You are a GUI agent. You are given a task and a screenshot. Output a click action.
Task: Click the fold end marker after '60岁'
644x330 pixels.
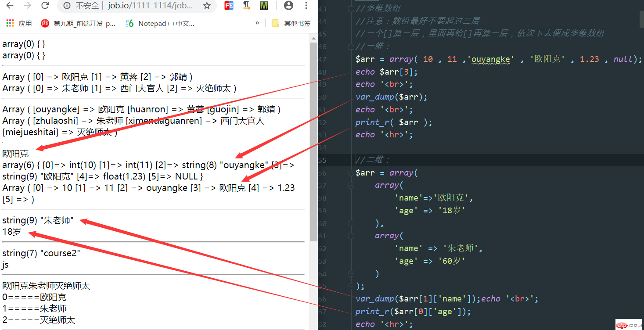(x=351, y=274)
